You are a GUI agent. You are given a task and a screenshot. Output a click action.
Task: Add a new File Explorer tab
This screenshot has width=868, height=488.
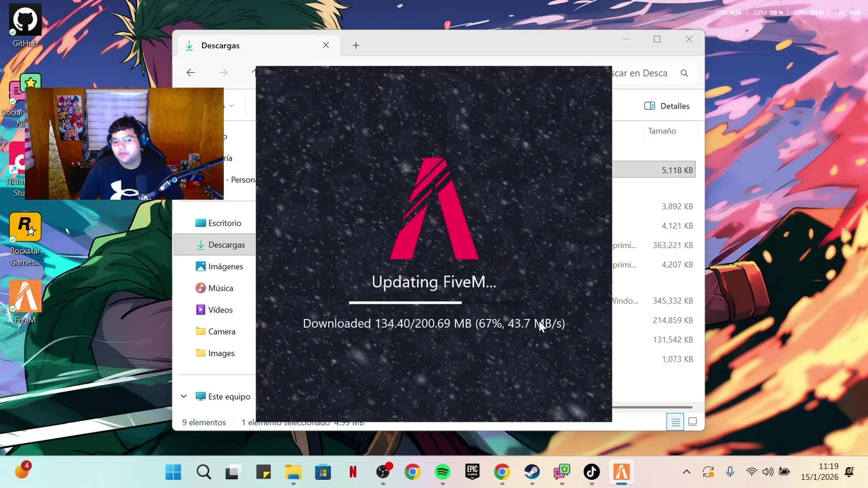pyautogui.click(x=356, y=45)
